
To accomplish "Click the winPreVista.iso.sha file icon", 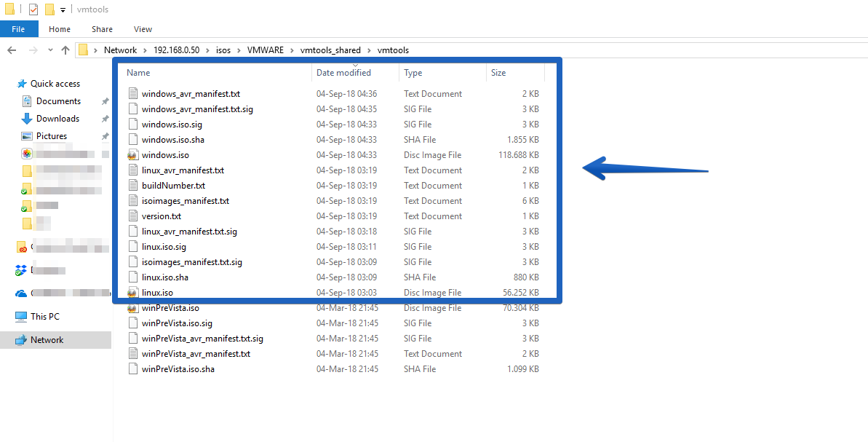I will 132,369.
